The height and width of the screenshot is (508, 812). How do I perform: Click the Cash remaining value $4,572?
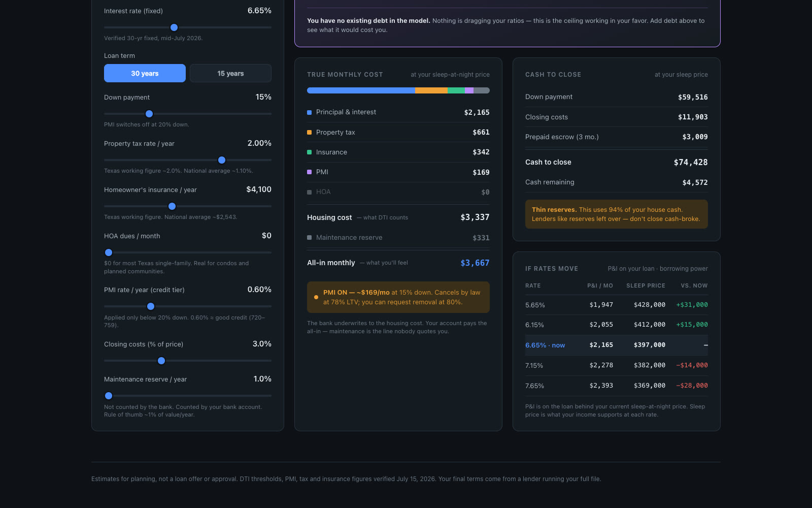coord(695,182)
